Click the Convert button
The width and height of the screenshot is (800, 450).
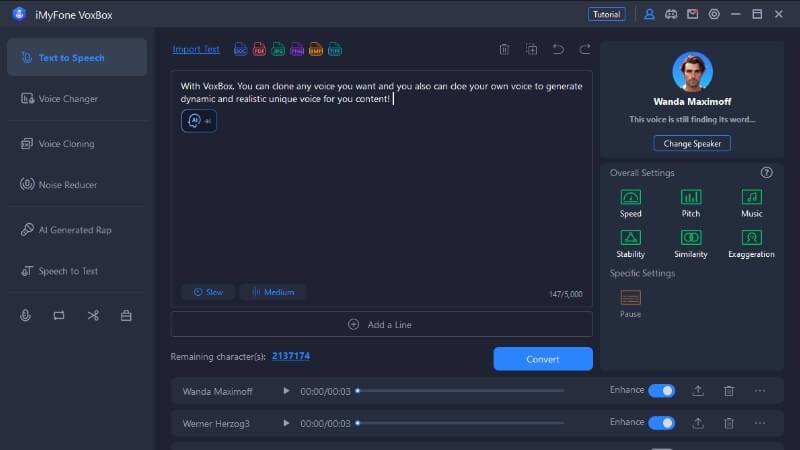[x=543, y=359]
